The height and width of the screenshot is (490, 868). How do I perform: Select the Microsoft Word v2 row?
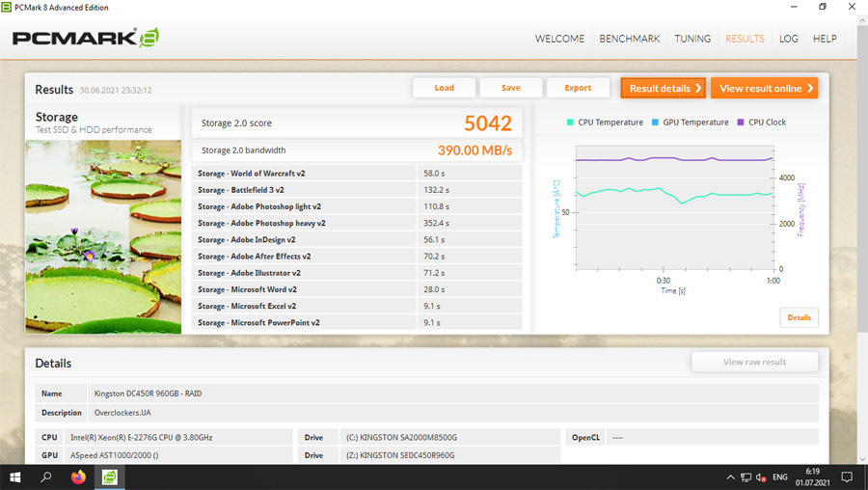(357, 289)
